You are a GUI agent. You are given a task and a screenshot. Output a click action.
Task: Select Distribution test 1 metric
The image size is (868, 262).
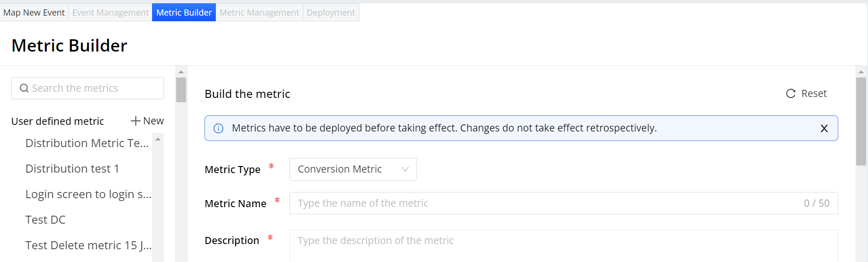coord(72,169)
